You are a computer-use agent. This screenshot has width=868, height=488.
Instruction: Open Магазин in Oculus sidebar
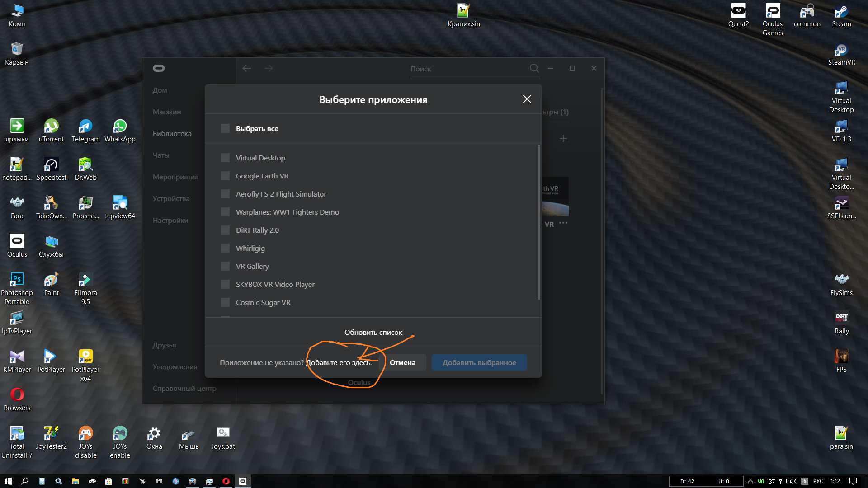(x=167, y=112)
